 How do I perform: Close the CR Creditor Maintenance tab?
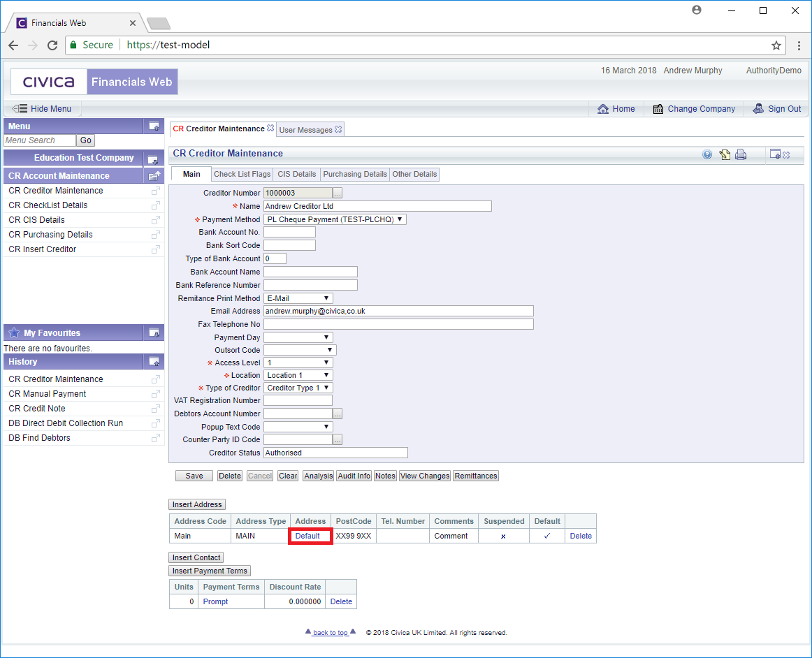pos(270,128)
